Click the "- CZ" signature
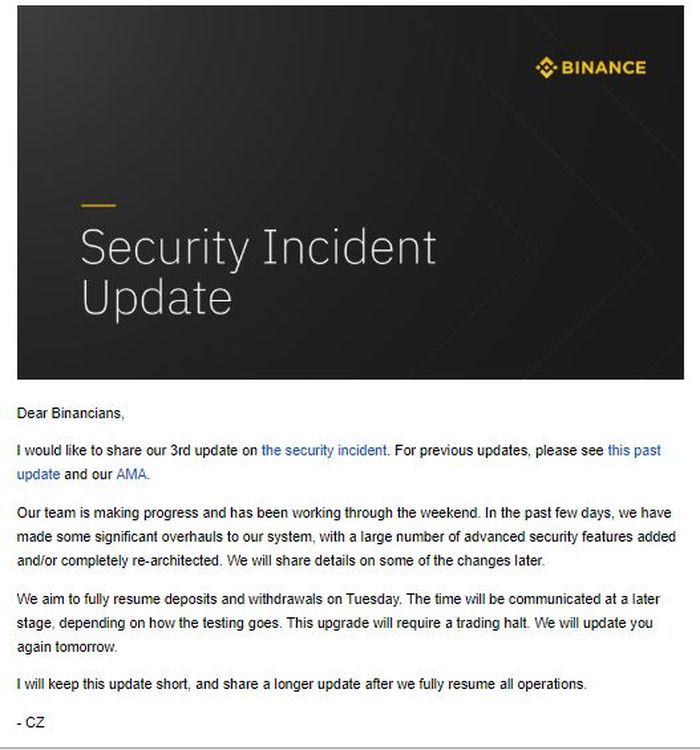The height and width of the screenshot is (750, 700). pyautogui.click(x=31, y=722)
